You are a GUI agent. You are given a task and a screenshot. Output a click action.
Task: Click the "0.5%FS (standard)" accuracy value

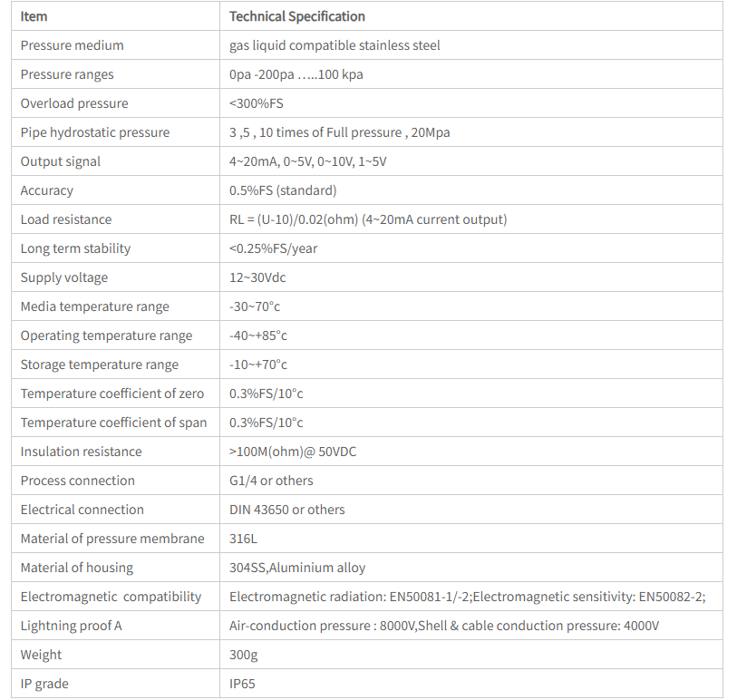(x=283, y=190)
